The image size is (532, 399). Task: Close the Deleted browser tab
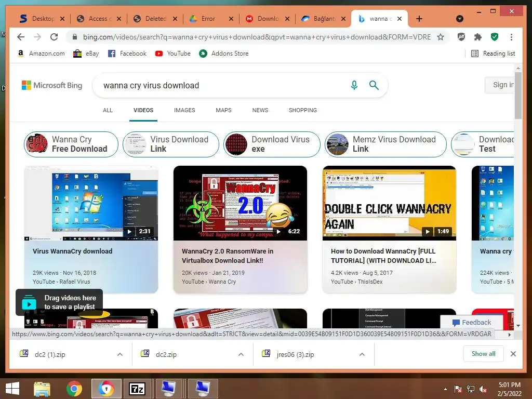coord(175,19)
